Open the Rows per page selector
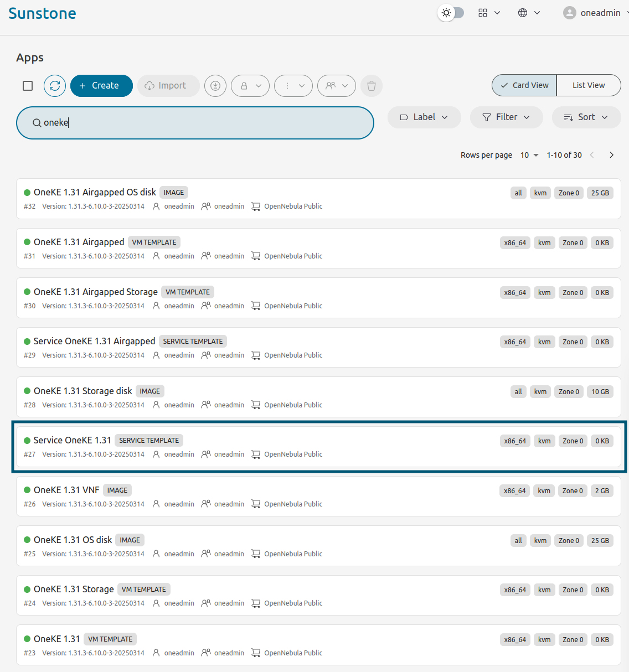The width and height of the screenshot is (629, 672). 529,155
